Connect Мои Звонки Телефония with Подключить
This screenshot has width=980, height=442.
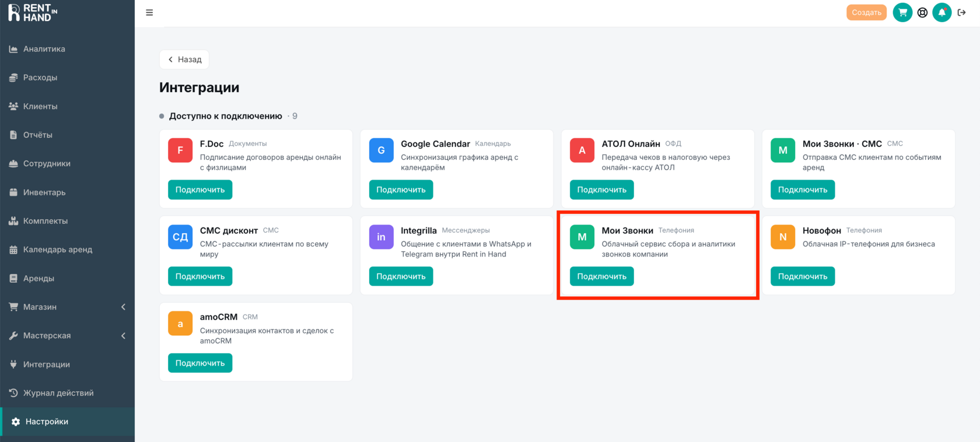[x=602, y=276]
